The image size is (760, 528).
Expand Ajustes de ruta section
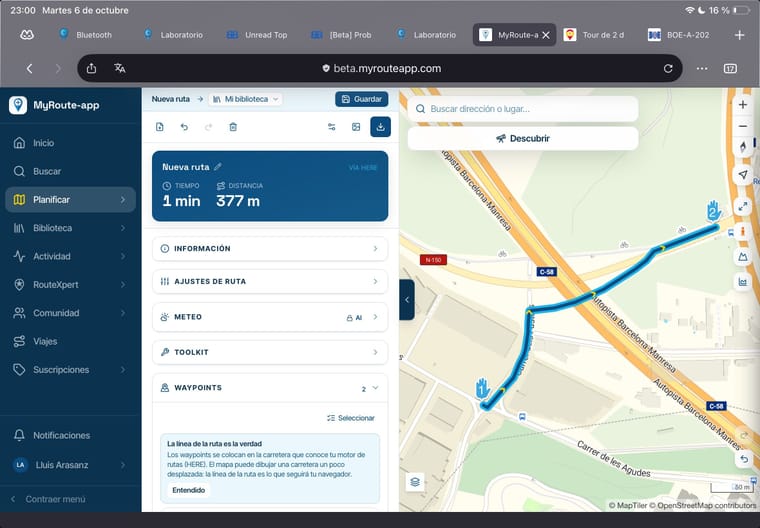[x=270, y=281]
